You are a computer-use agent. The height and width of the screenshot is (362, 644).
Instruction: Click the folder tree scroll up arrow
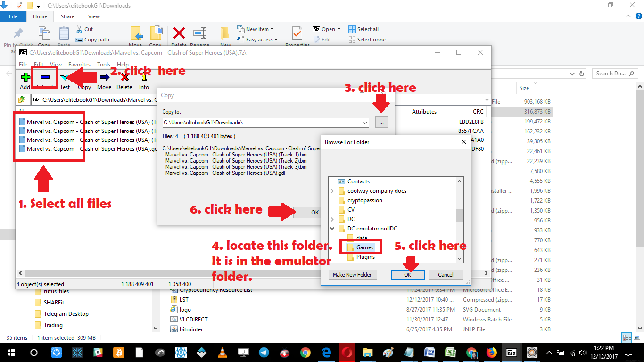459,181
